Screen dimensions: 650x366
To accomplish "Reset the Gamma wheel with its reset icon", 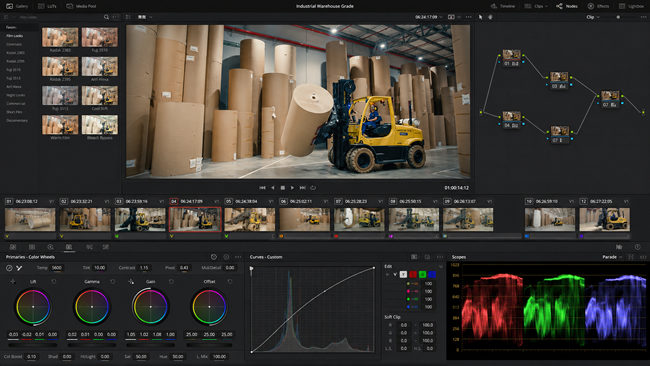I will point(113,281).
